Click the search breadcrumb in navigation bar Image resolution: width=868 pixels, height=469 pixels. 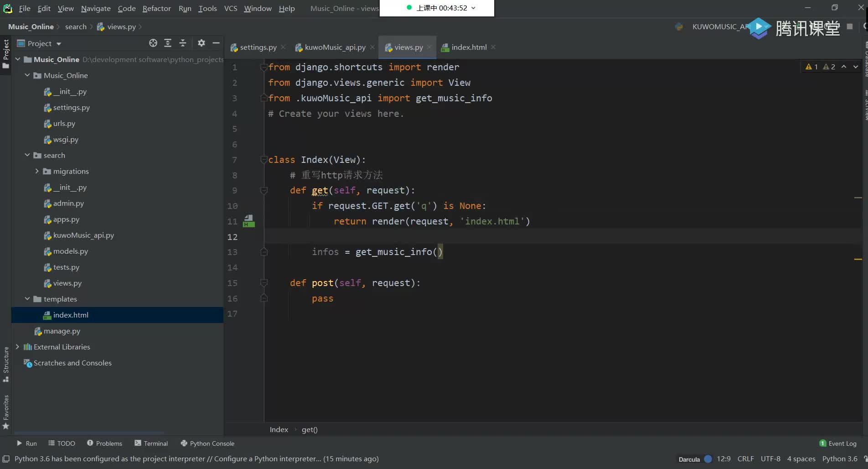point(76,26)
